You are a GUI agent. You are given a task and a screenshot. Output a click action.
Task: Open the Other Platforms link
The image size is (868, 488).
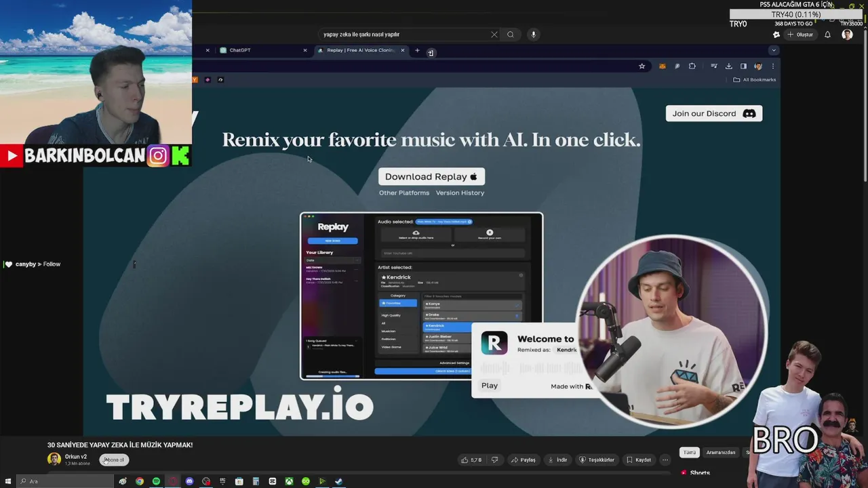click(x=404, y=193)
